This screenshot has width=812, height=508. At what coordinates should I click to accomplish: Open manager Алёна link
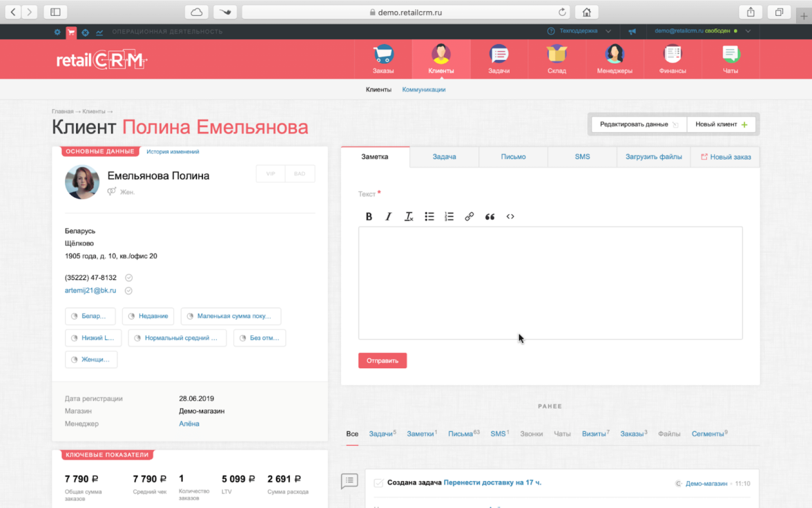(189, 424)
